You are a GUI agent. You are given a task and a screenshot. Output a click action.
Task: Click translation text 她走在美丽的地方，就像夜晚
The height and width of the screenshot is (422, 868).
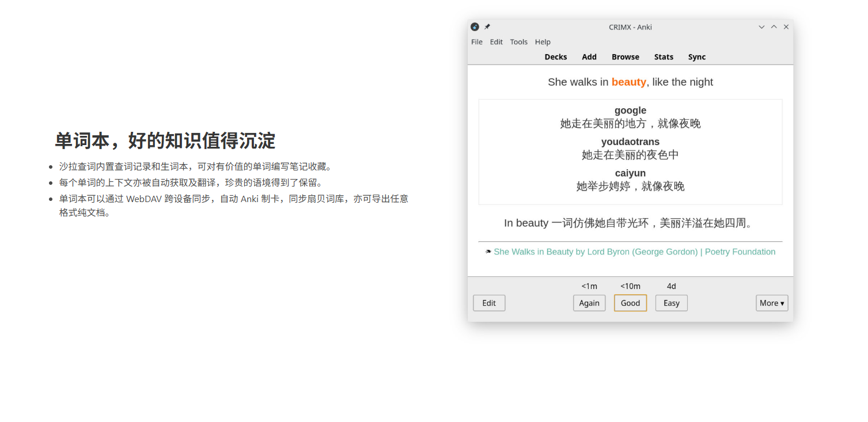pos(630,124)
